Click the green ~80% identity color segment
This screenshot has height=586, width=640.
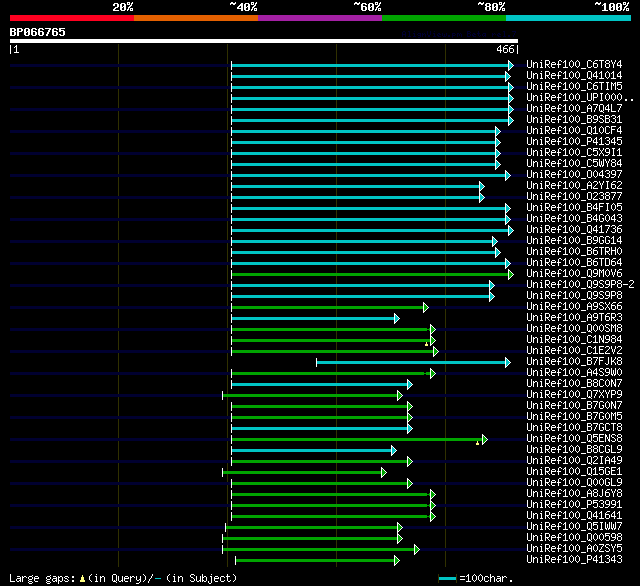[444, 18]
